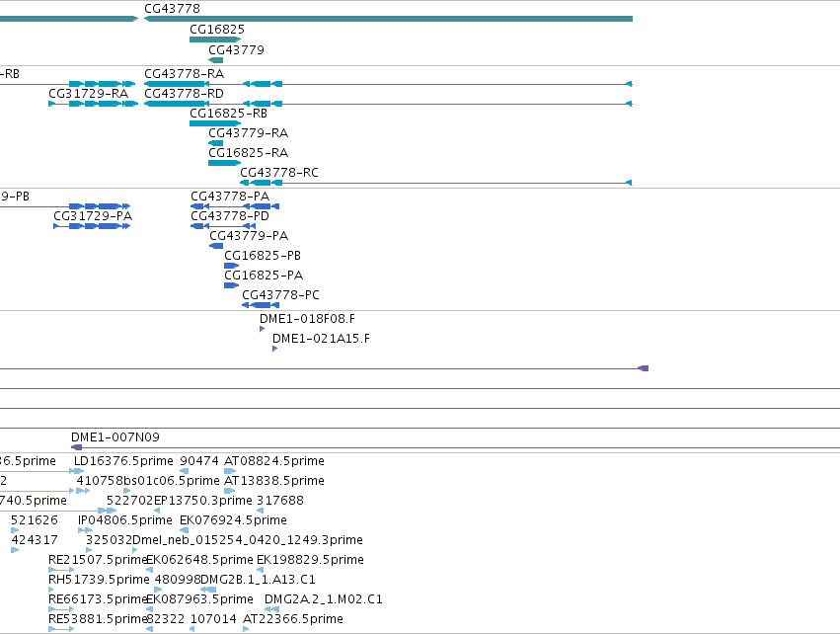Viewport: 840px width, 634px height.
Task: Click transcript label CG43779-RA
Action: click(248, 133)
